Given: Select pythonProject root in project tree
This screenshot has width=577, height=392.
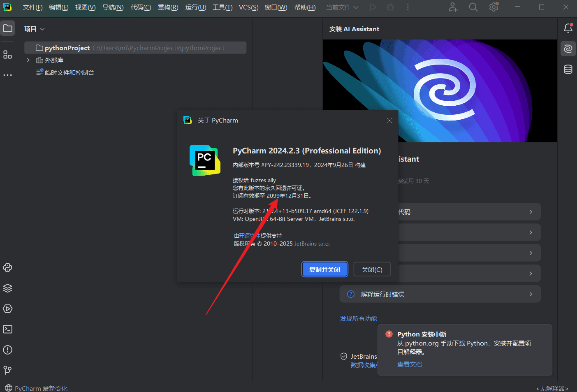Looking at the screenshot, I should 135,48.
